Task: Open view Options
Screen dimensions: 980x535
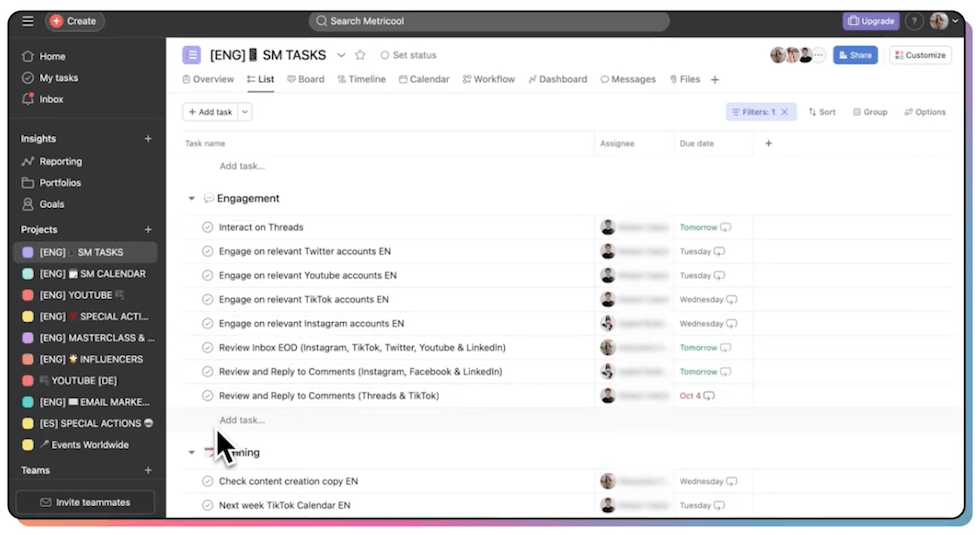Action: click(x=925, y=112)
